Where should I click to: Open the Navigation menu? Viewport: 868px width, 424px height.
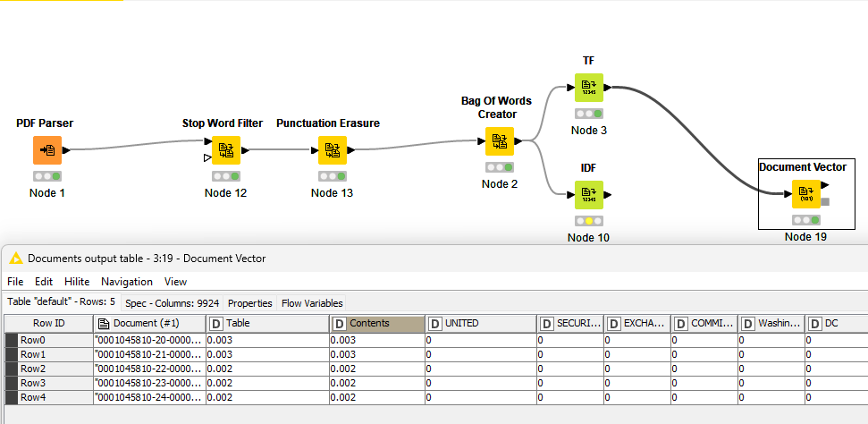tap(127, 282)
